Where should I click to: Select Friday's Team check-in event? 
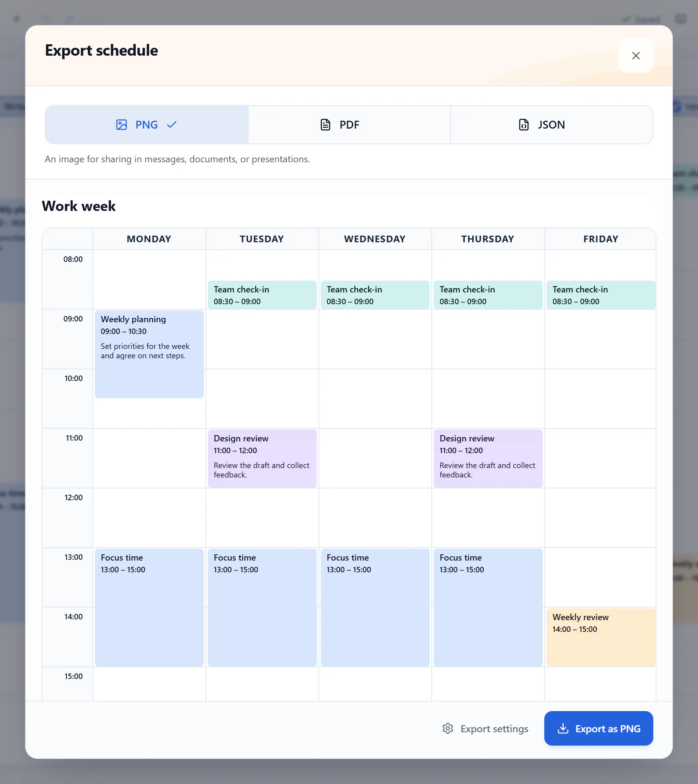click(601, 295)
